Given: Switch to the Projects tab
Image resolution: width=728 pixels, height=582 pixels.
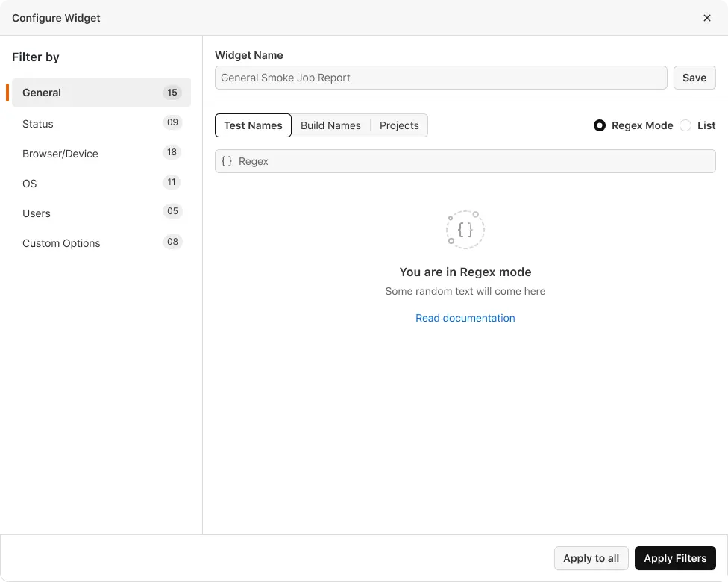Looking at the screenshot, I should (x=399, y=125).
